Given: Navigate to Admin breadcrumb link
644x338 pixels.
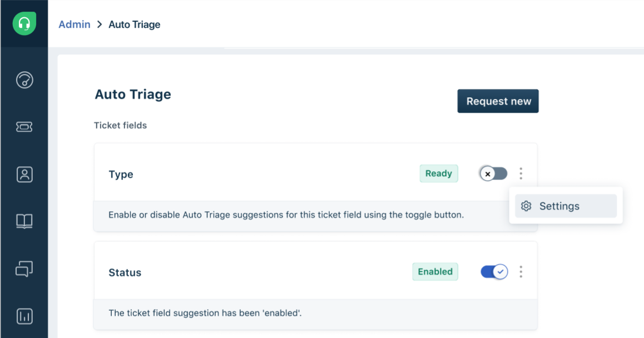Looking at the screenshot, I should pyautogui.click(x=75, y=24).
